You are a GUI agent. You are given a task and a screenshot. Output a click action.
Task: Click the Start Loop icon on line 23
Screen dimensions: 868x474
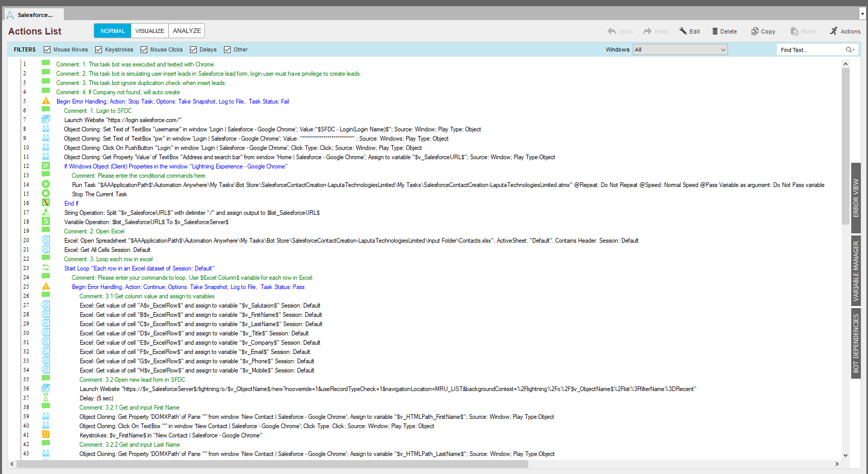coord(46,268)
